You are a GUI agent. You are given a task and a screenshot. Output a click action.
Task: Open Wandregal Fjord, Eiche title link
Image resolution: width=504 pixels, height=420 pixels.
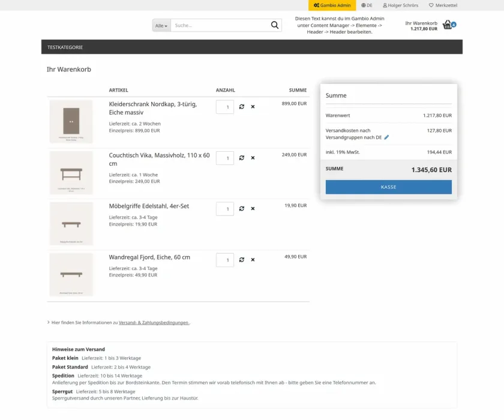pyautogui.click(x=149, y=257)
